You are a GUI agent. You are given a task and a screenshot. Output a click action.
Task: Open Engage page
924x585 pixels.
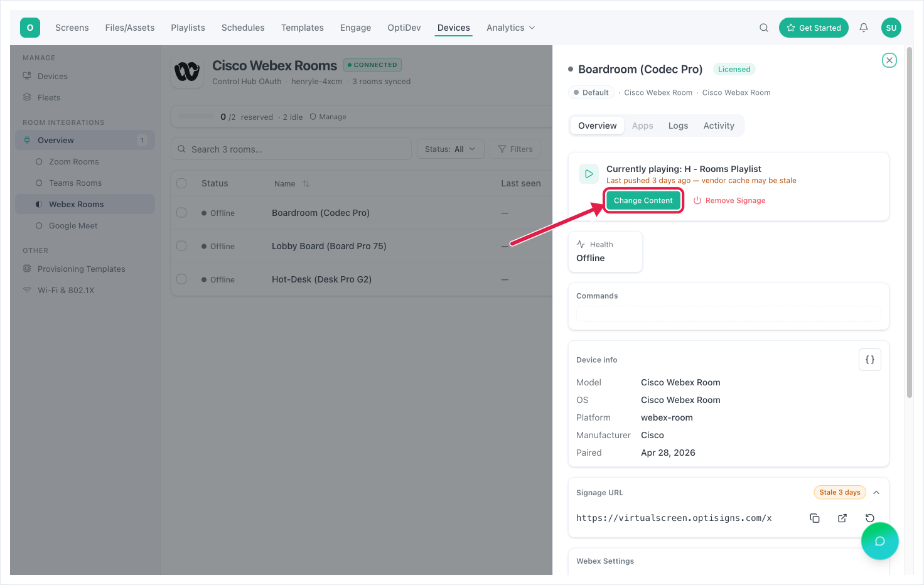356,28
